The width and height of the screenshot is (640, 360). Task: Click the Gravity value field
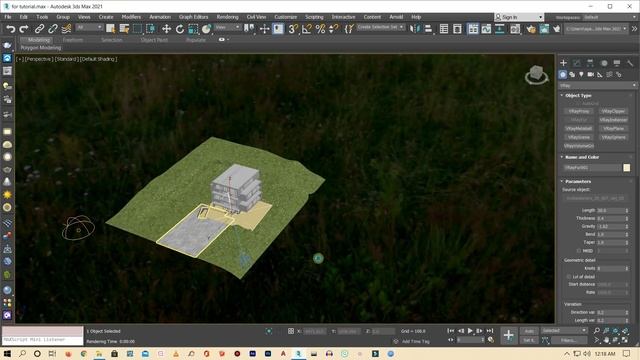point(611,226)
